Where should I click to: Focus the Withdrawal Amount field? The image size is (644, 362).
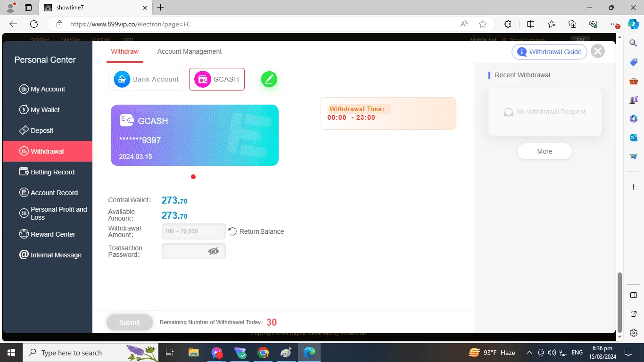pos(193,231)
